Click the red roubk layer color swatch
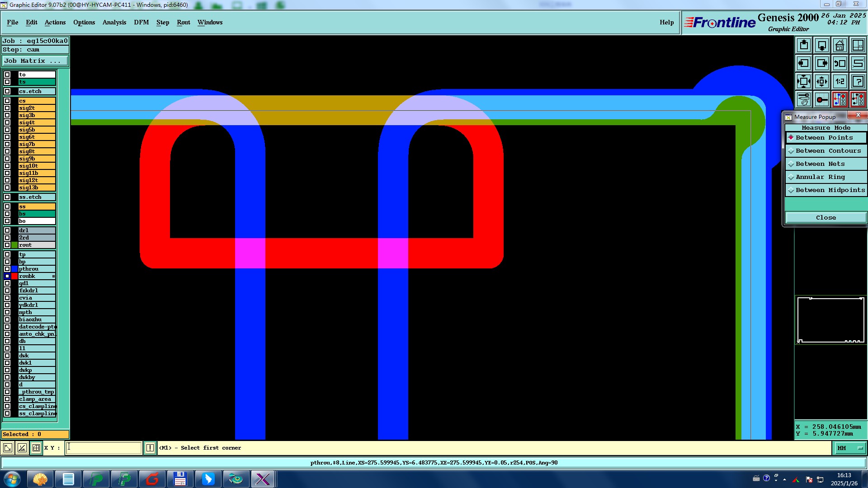The image size is (868, 488). click(14, 276)
